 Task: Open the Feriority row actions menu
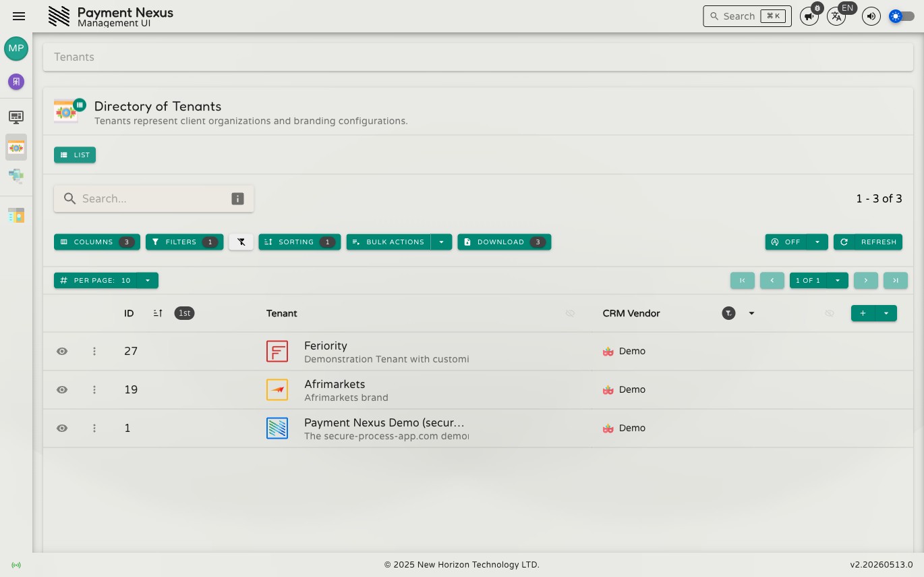[94, 351]
